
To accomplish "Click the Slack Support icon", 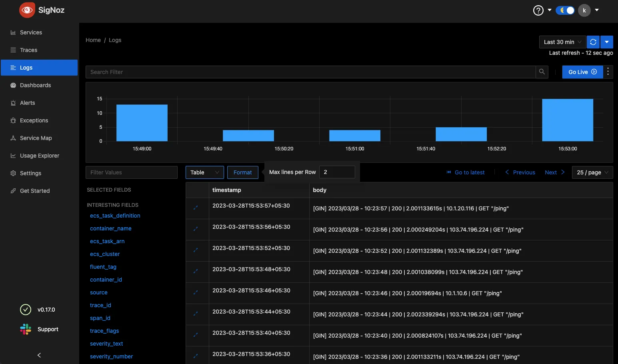I will (x=26, y=329).
